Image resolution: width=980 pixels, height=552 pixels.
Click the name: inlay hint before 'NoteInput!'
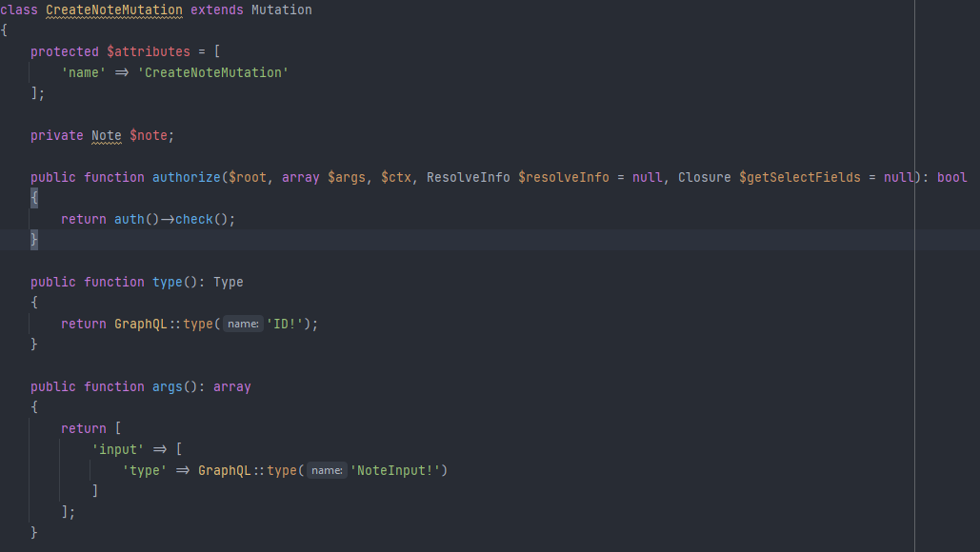coord(327,470)
